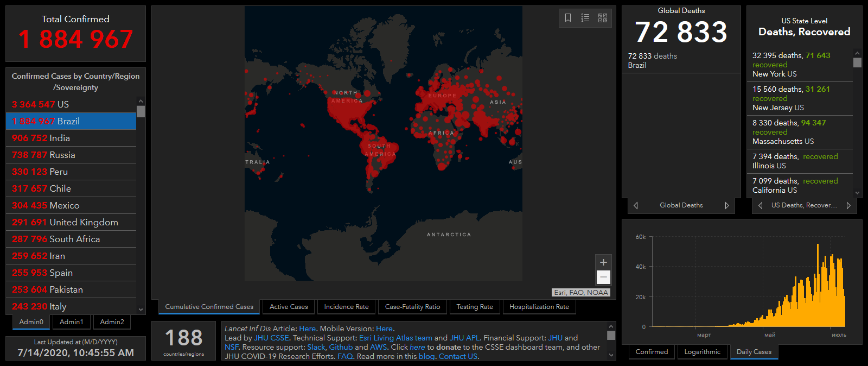Show the map legend list icon
Image resolution: width=868 pixels, height=366 pixels.
pos(585,18)
